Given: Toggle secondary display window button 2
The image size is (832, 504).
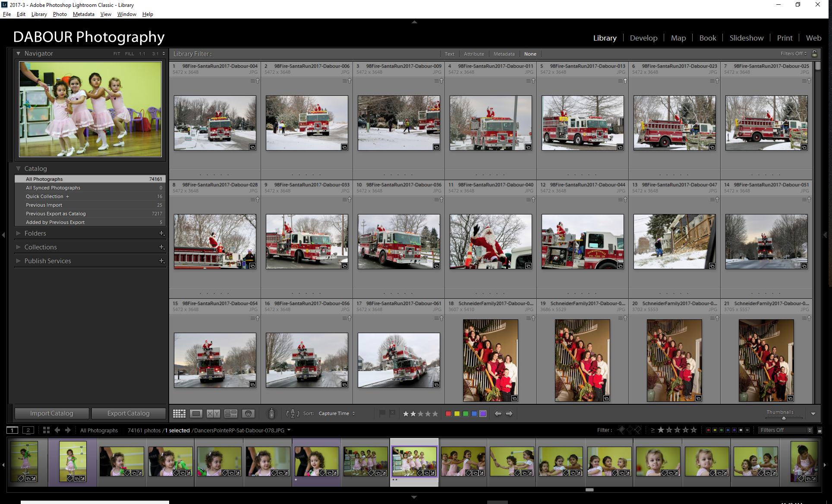Looking at the screenshot, I should (x=28, y=430).
